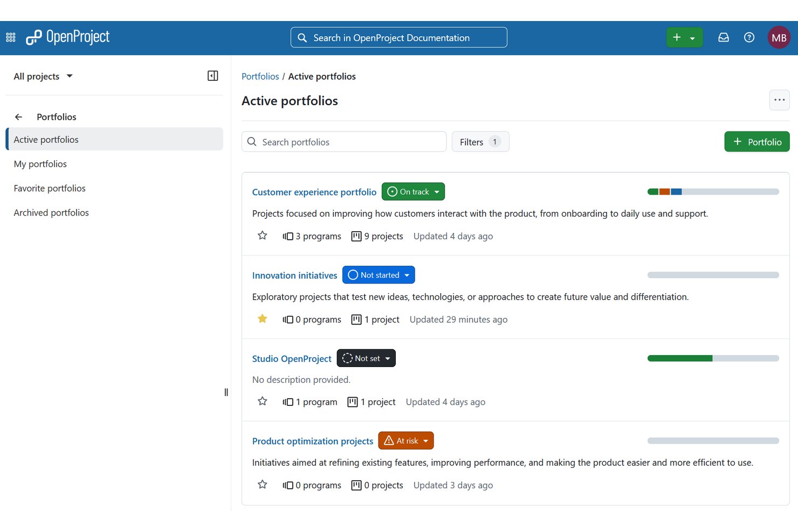Change the At risk status dropdown
The height and width of the screenshot is (532, 798).
coord(406,441)
